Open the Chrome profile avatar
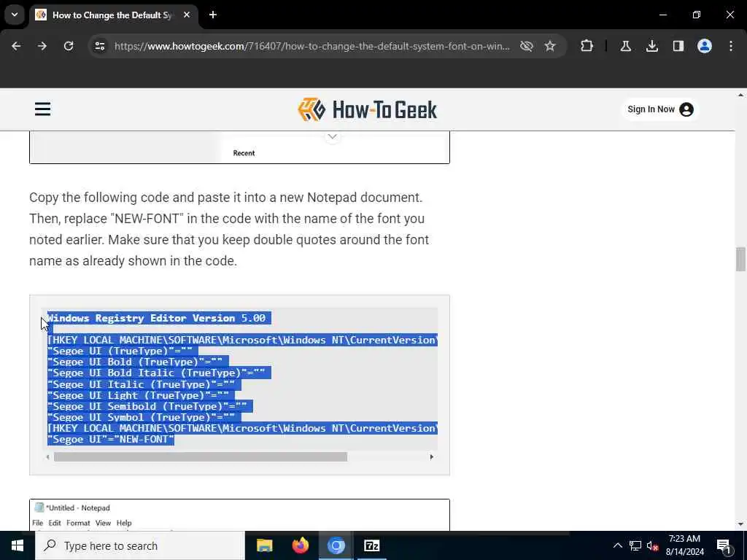Image resolution: width=747 pixels, height=560 pixels. pyautogui.click(x=705, y=46)
